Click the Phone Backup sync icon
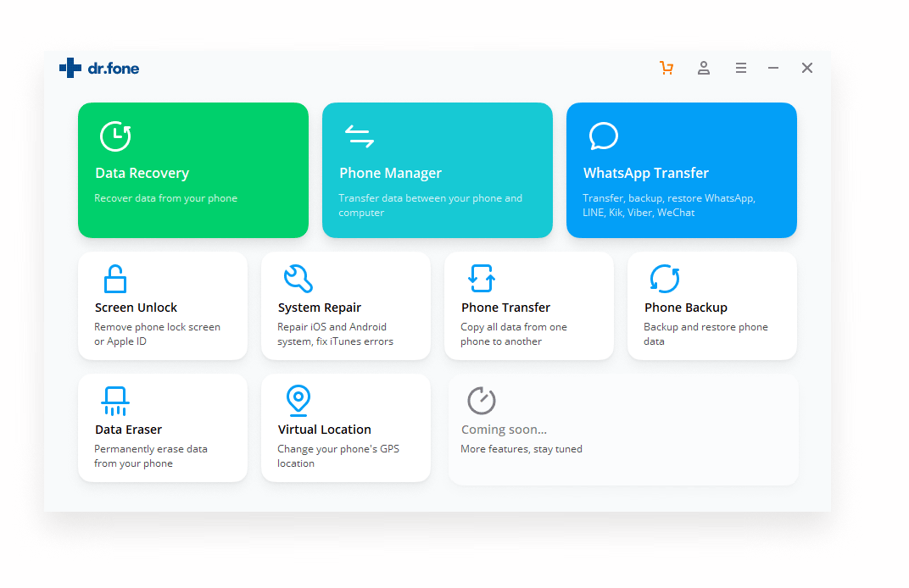This screenshot has height=588, width=909. (664, 279)
